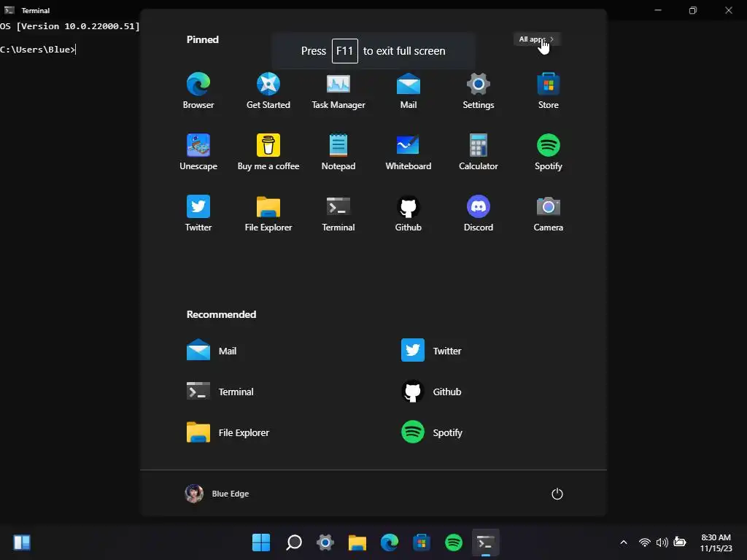Open Settings from the taskbar
Image resolution: width=747 pixels, height=560 pixels.
tap(325, 542)
